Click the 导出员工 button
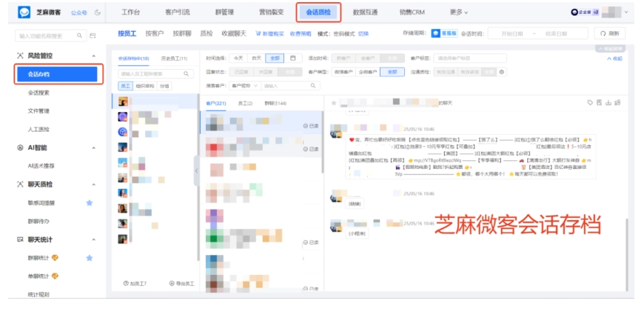Image resolution: width=644 pixels, height=312 pixels. tap(182, 284)
